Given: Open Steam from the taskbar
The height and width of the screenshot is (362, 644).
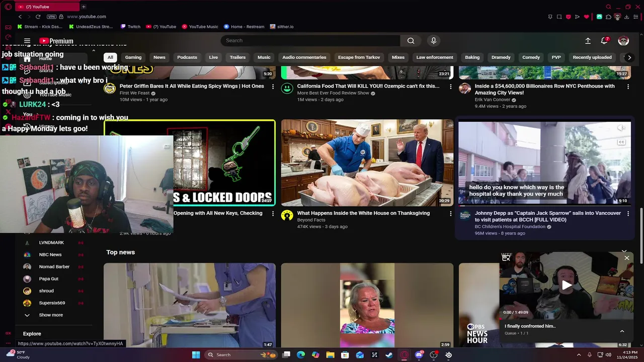Looking at the screenshot, I should pos(389,355).
